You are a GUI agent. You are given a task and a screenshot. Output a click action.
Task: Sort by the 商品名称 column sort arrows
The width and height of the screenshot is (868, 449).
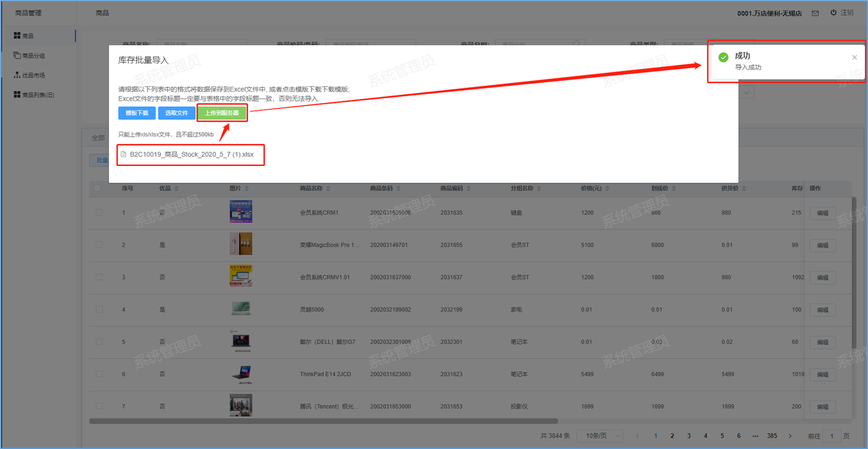pyautogui.click(x=328, y=189)
